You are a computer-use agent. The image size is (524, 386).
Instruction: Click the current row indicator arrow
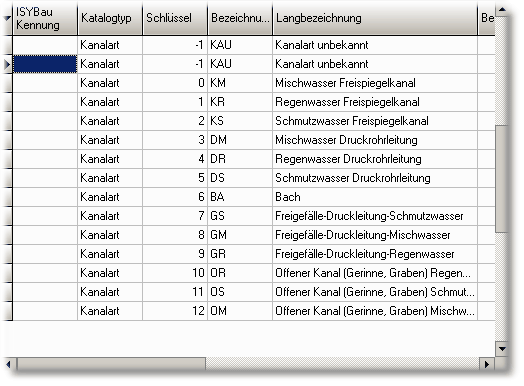[7, 64]
